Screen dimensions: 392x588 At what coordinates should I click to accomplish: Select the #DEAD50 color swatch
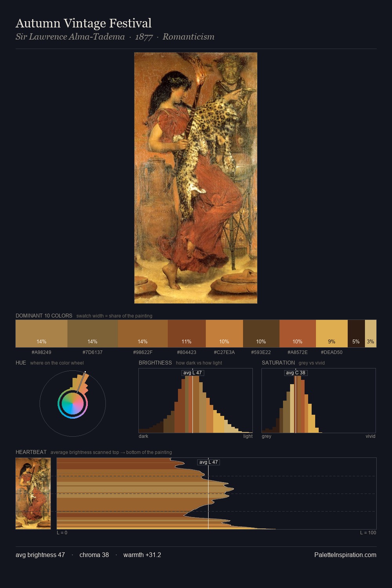click(332, 334)
